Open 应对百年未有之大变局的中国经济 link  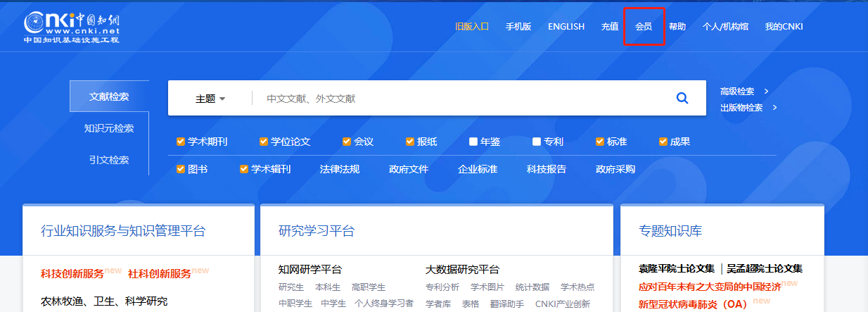coord(710,287)
